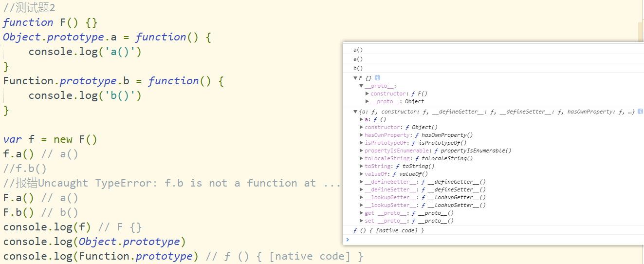Click the commented '//f.b()' line
The height and width of the screenshot is (264, 644).
25,169
